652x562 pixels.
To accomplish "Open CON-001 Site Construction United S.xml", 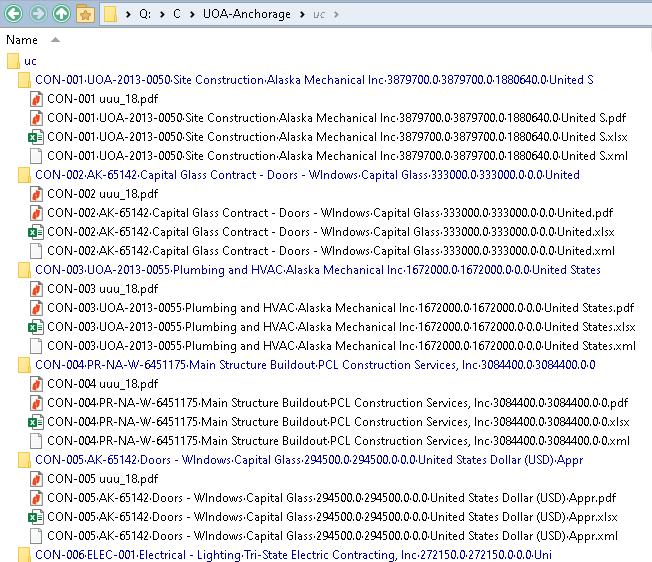I will coord(337,156).
